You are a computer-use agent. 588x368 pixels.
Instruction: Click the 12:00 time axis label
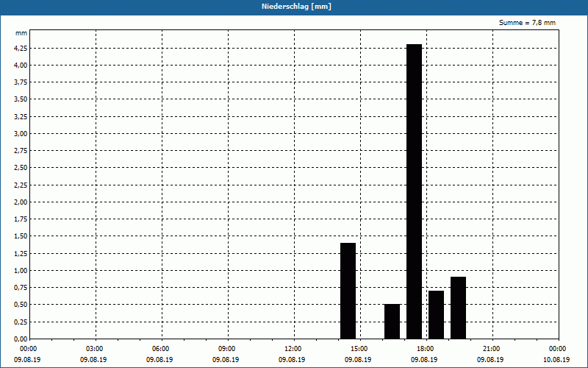pos(293,349)
